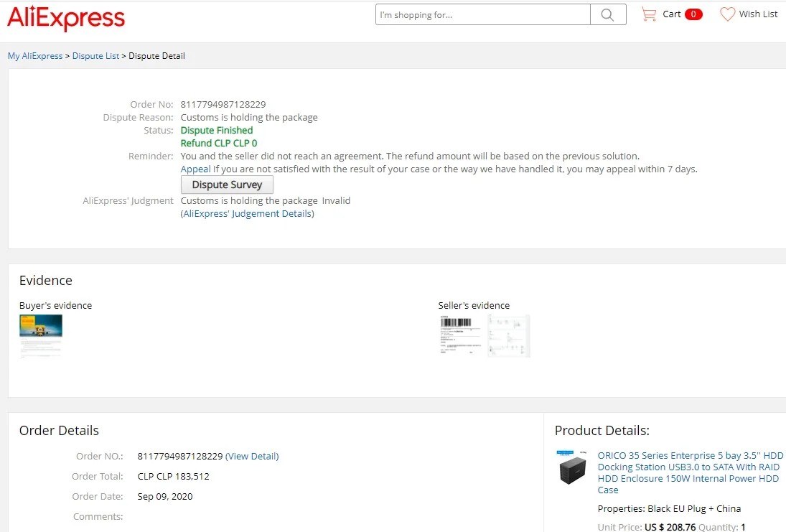Open seller's second evidence document thumbnail
This screenshot has height=532, width=786.
click(509, 335)
